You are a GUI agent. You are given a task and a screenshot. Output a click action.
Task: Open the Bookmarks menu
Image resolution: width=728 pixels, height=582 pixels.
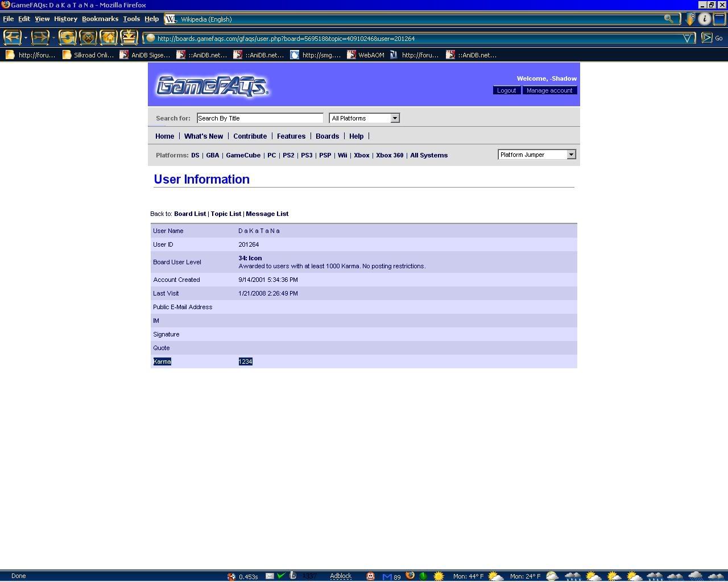(x=100, y=19)
